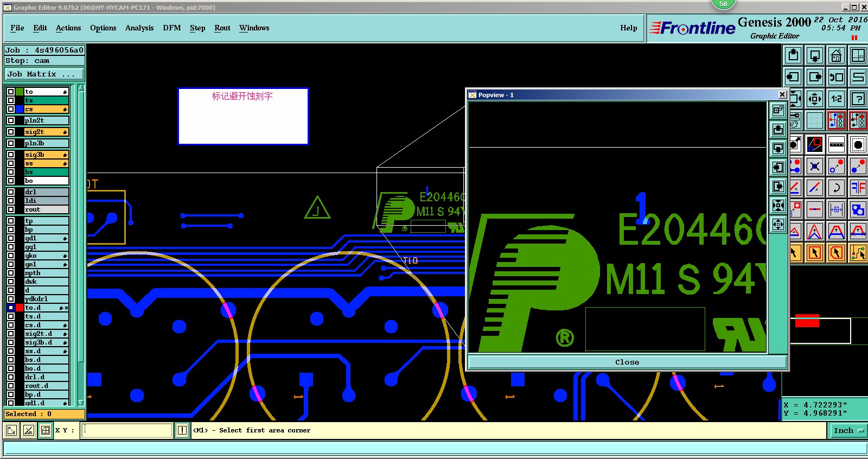Select the blue X delete feature tool

point(815,166)
